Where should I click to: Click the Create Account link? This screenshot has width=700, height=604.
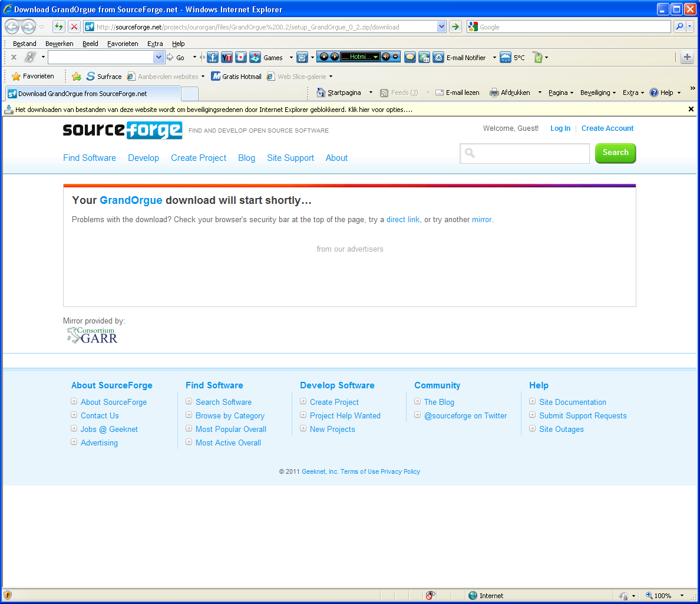(607, 128)
